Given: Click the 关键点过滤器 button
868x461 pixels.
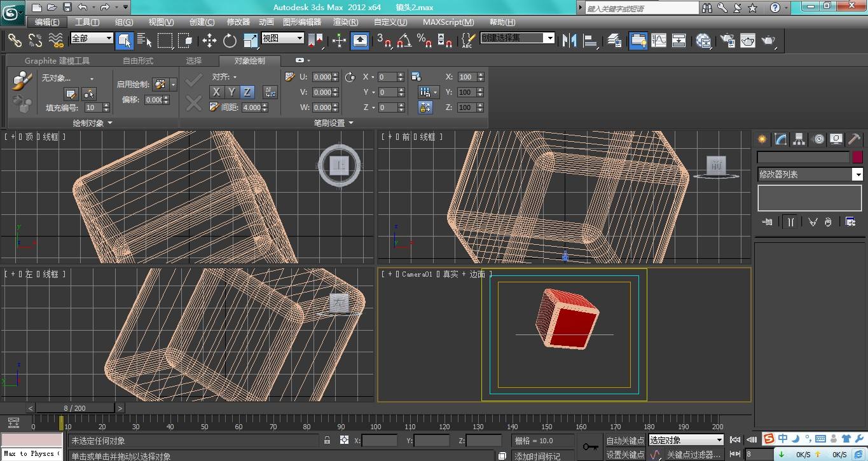Looking at the screenshot, I should [x=693, y=455].
